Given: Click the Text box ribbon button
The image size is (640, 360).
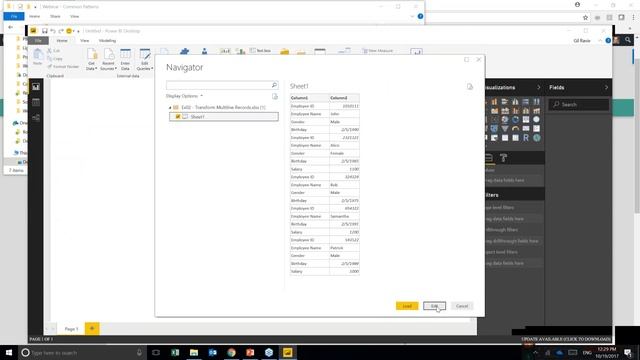Looking at the screenshot, I should [260, 51].
